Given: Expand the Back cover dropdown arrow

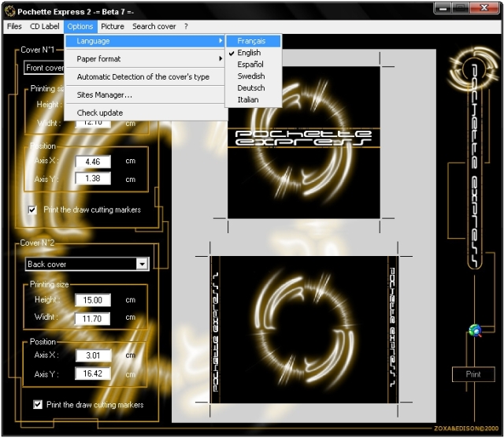Looking at the screenshot, I should coord(142,264).
